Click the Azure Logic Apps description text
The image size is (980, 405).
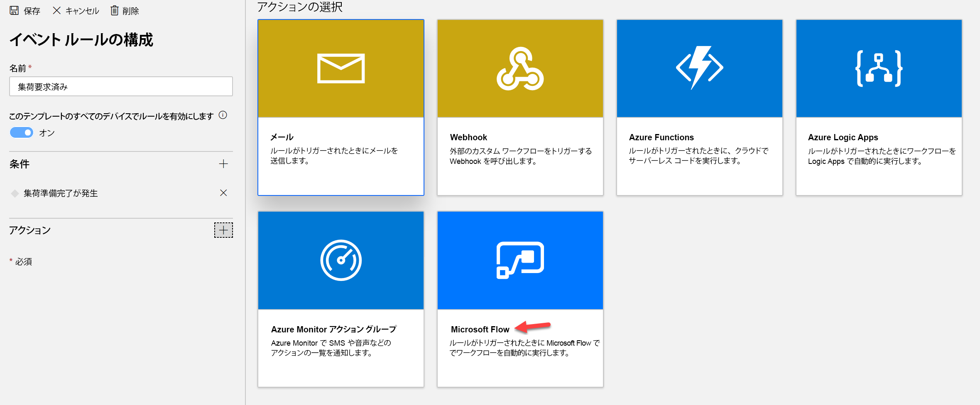[882, 156]
